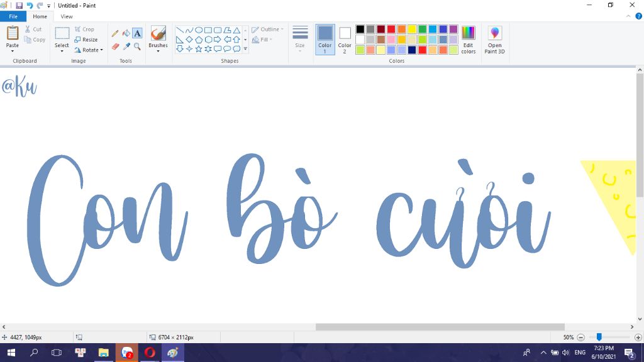Open Customize Quick Access Toolbar dropdown
644x362 pixels.
pos(49,6)
